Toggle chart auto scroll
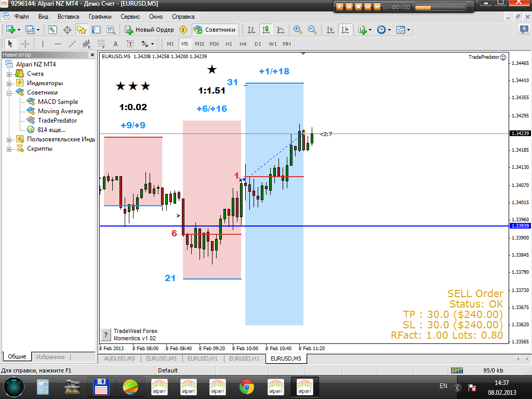This screenshot has width=532, height=399. click(x=330, y=30)
